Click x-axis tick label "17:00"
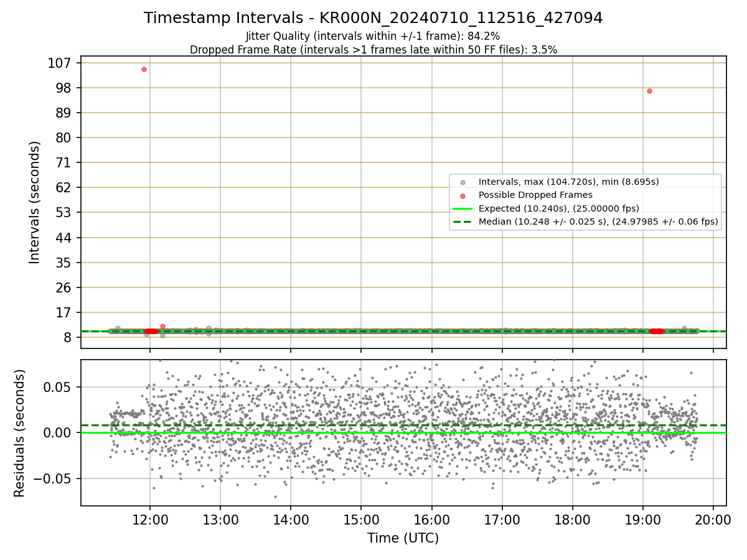 502,519
